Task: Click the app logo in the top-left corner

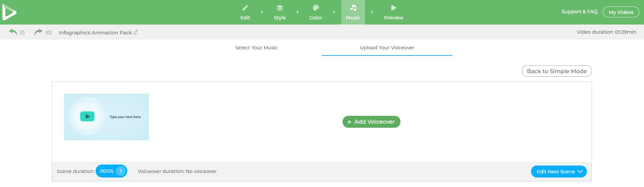Action: (x=10, y=12)
